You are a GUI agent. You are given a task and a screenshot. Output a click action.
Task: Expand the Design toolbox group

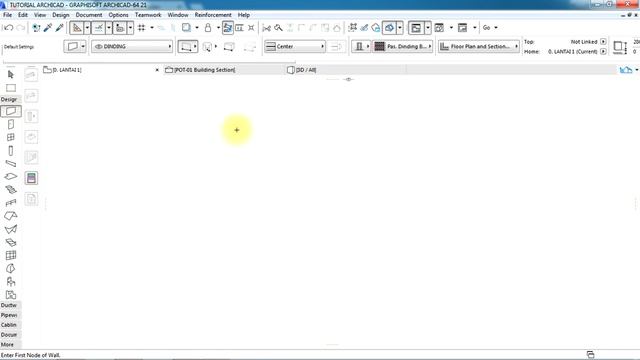click(x=10, y=99)
